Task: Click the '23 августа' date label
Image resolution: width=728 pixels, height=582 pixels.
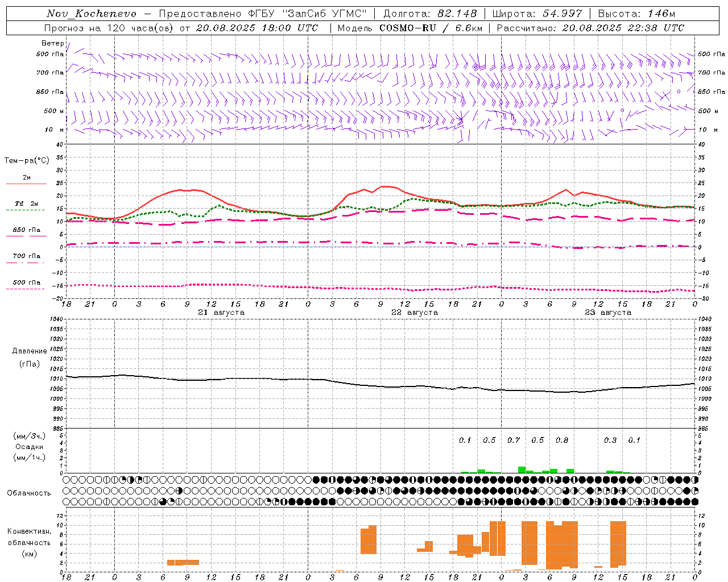Action: [608, 313]
